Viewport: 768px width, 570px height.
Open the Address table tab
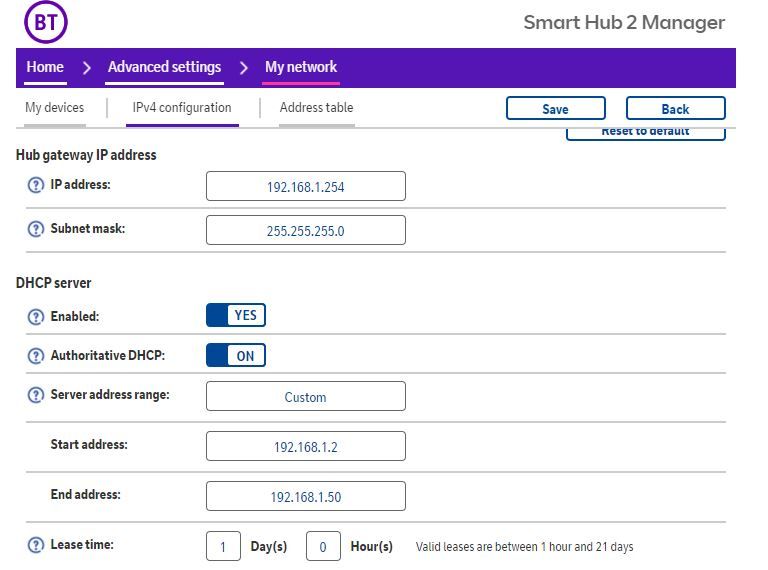tap(316, 108)
